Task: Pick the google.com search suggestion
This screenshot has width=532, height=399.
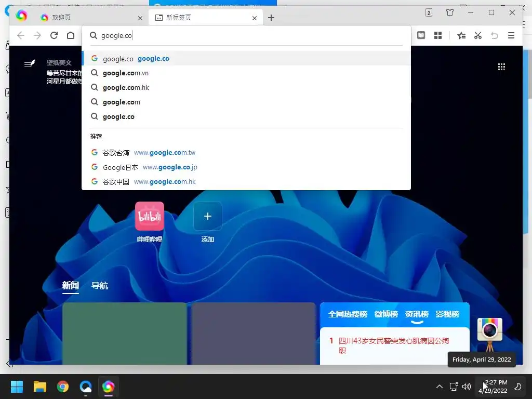Action: tap(246, 102)
